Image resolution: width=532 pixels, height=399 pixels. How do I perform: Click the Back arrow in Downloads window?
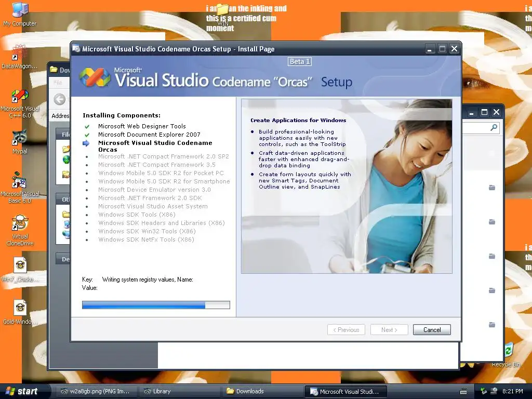pos(60,99)
